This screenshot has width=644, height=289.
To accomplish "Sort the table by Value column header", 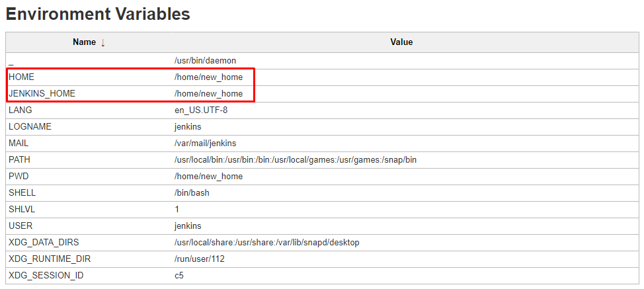I will [401, 42].
